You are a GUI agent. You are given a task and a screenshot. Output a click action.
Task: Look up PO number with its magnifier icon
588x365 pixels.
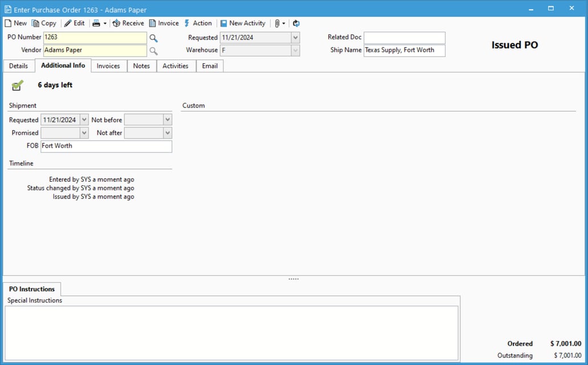153,37
